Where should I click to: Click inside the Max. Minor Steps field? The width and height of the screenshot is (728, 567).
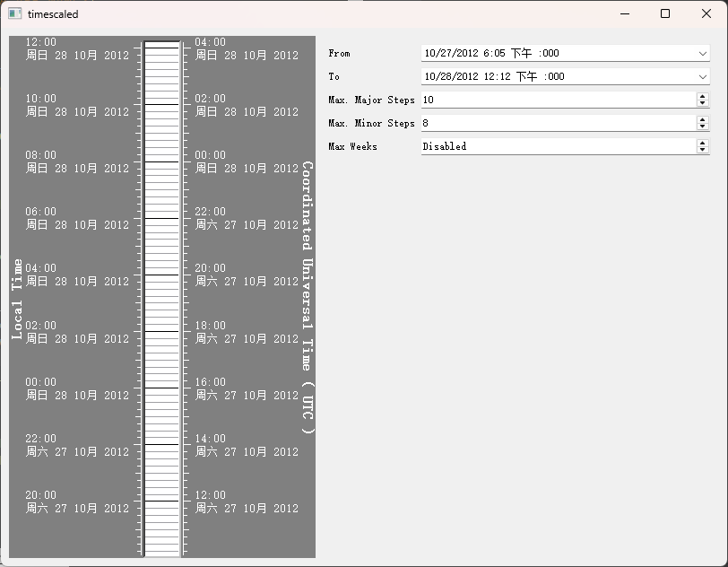click(538, 122)
